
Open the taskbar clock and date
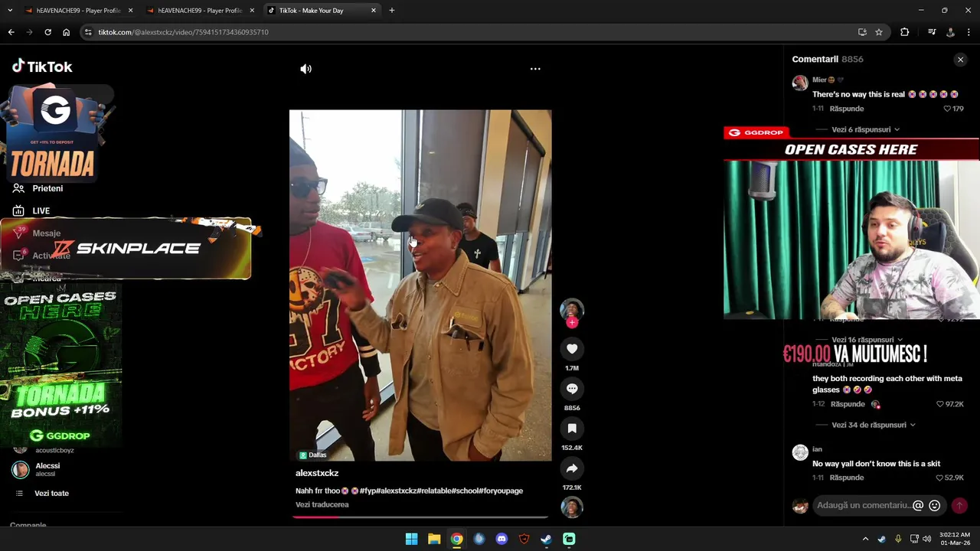[955, 539]
